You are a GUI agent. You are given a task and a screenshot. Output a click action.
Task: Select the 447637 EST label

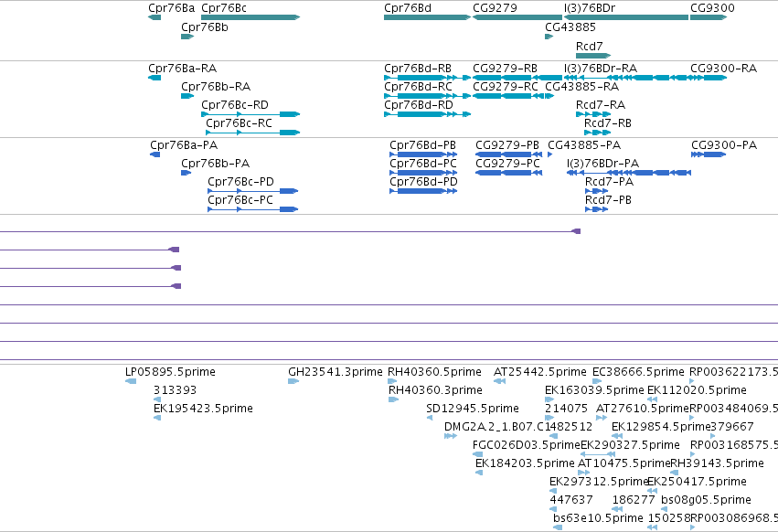pyautogui.click(x=571, y=500)
